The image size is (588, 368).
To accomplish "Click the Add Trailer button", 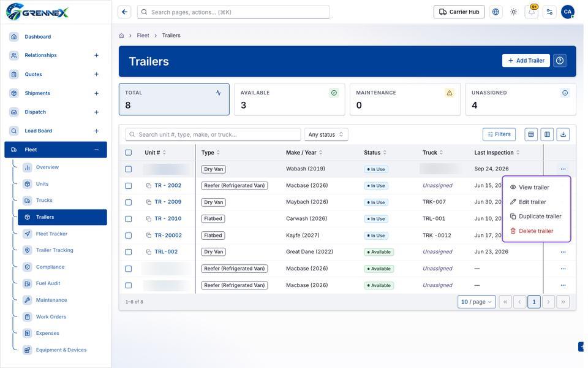I will (x=526, y=61).
